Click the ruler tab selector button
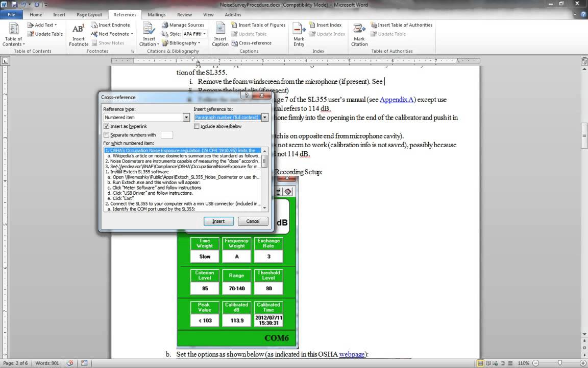Image resolution: width=588 pixels, height=368 pixels. pyautogui.click(x=5, y=60)
